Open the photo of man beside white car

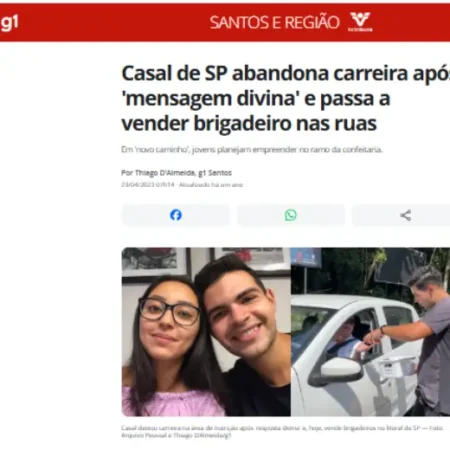[x=370, y=332]
